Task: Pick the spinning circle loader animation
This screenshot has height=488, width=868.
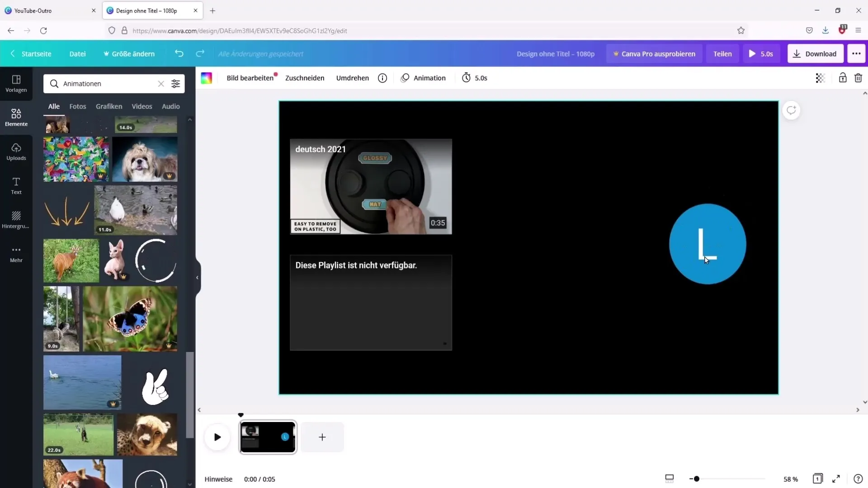Action: point(156,261)
